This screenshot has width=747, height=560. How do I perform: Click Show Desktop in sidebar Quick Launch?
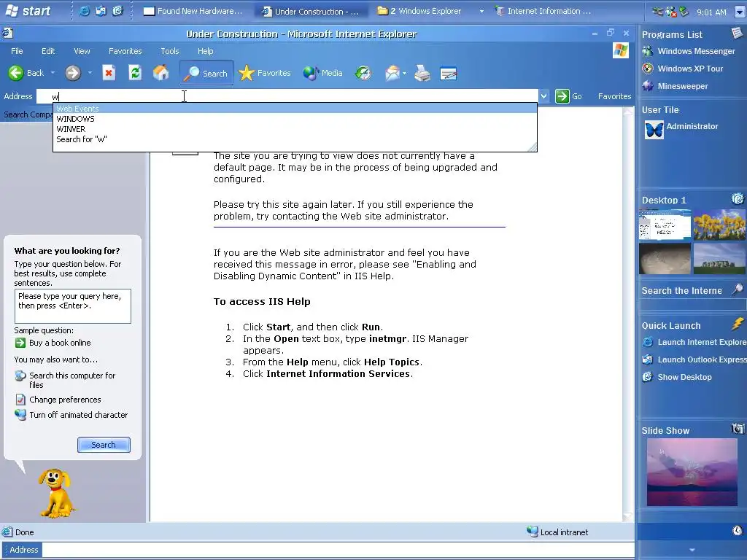tap(677, 377)
